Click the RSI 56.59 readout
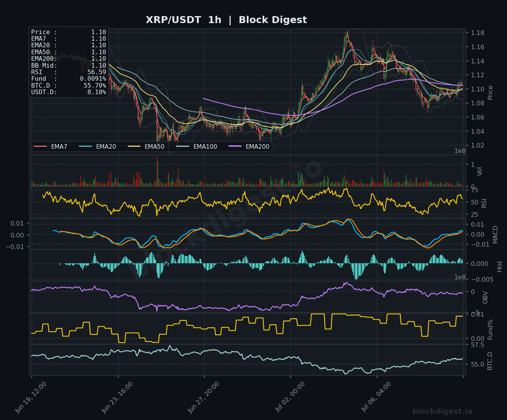Viewport: 507px width, 420px height. pos(68,72)
